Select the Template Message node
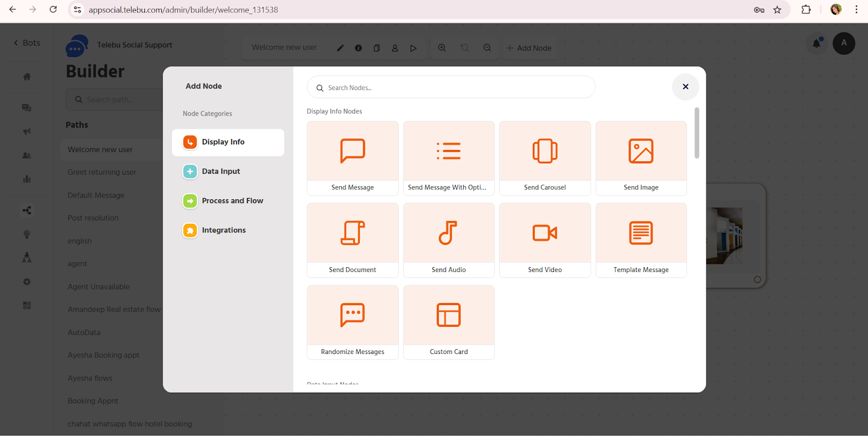This screenshot has width=868, height=436. click(x=641, y=240)
